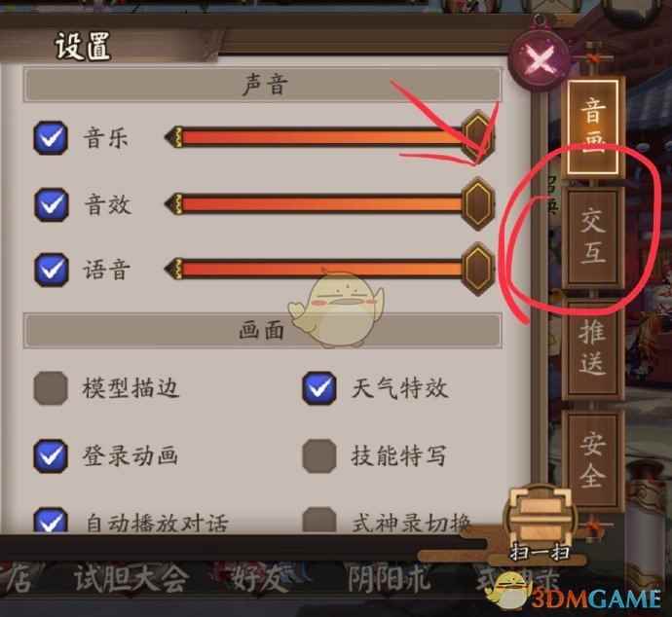Tap the 扫一扫 scan icon

(540, 525)
